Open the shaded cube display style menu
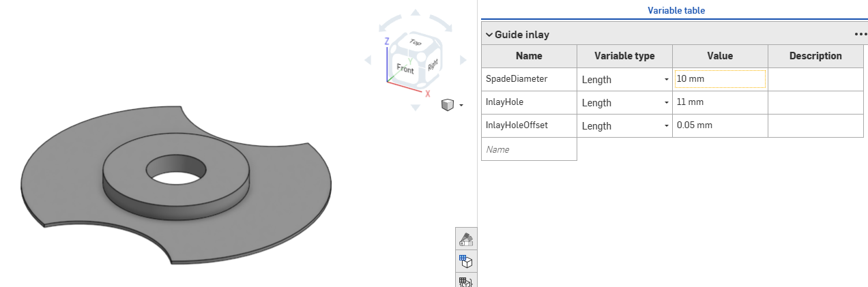The image size is (868, 287). 452,105
